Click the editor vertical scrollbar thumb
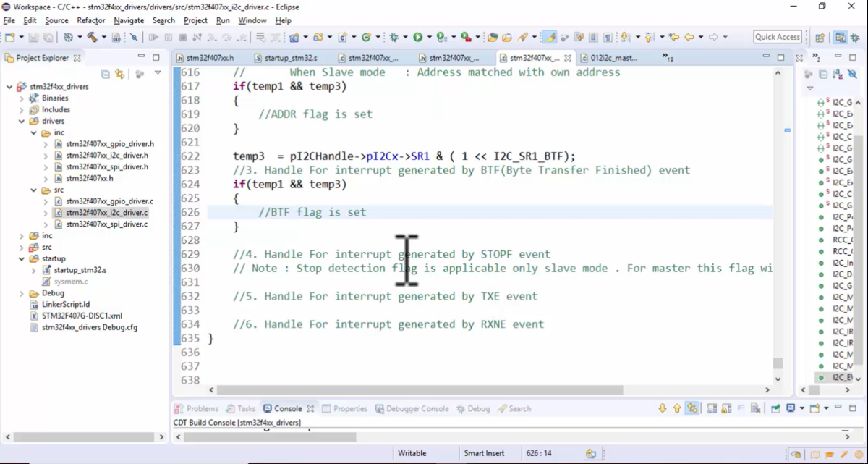868x464 pixels. [778, 363]
